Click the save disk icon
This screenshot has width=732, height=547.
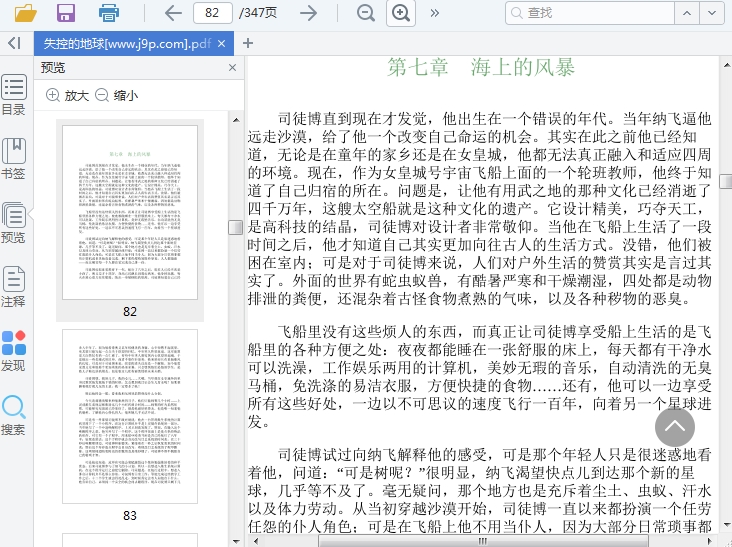tap(66, 13)
